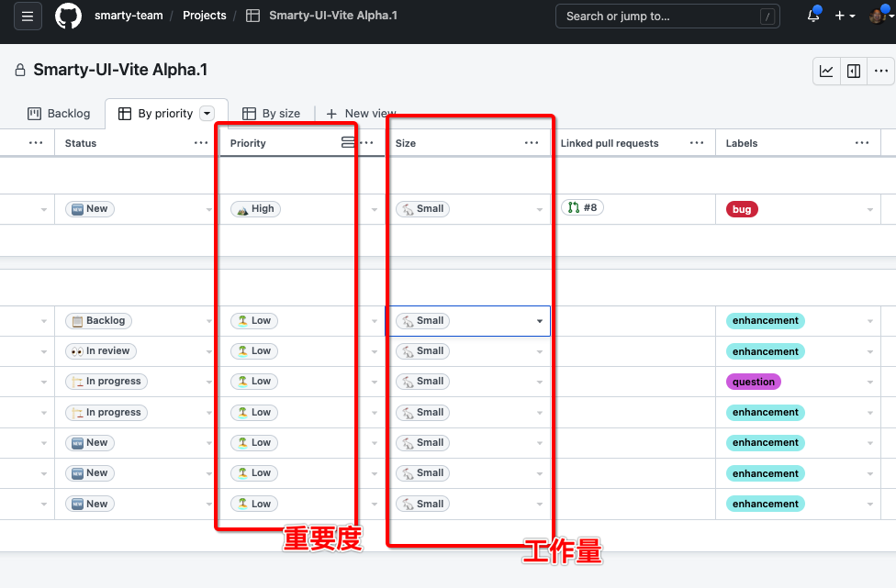Open the notifications bell
This screenshot has height=588, width=896.
coord(813,16)
